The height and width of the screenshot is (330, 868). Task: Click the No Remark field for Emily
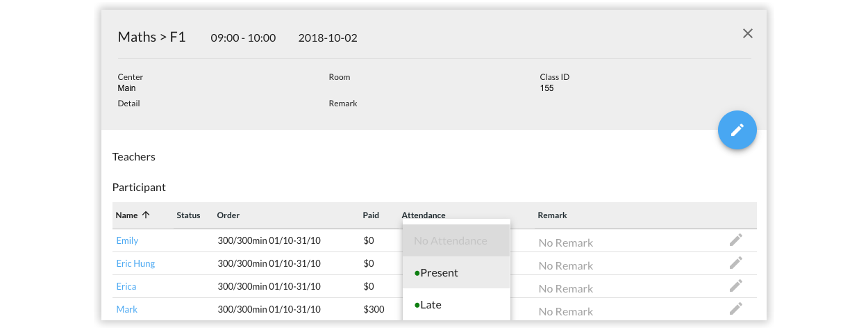(566, 242)
